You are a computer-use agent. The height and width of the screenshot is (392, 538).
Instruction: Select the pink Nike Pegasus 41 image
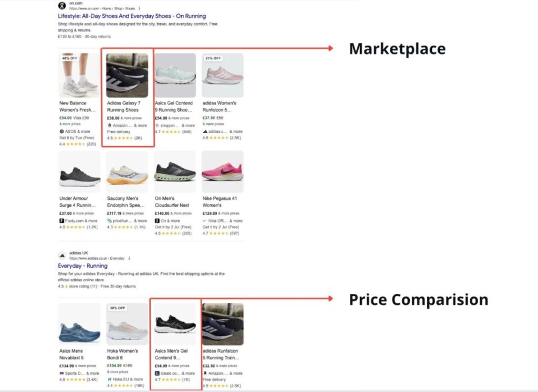(x=222, y=172)
